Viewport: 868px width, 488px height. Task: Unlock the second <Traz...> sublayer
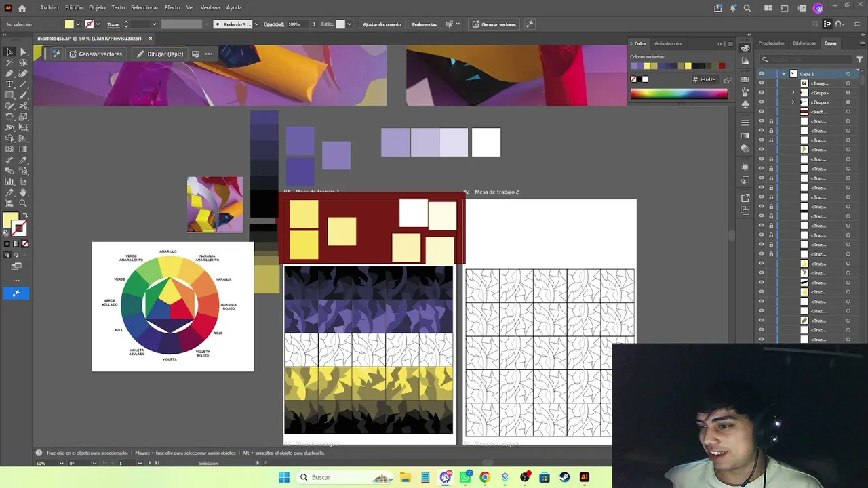point(771,131)
